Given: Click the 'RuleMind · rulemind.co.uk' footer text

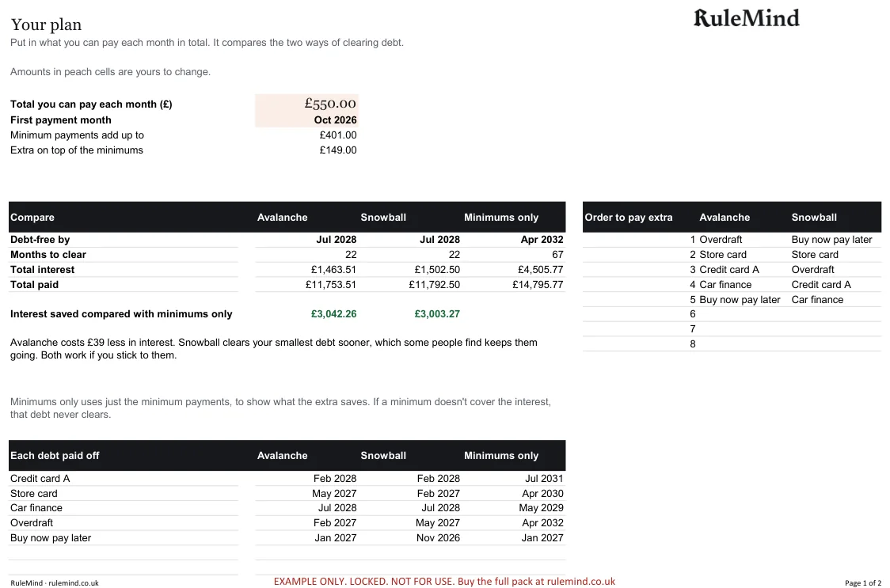Looking at the screenshot, I should pos(55,583).
